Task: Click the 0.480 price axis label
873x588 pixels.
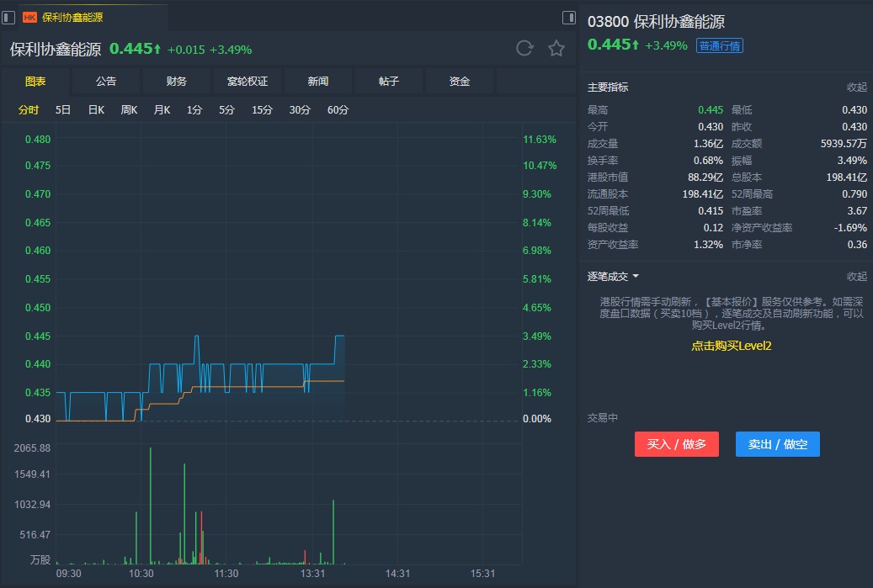Action: click(x=38, y=139)
